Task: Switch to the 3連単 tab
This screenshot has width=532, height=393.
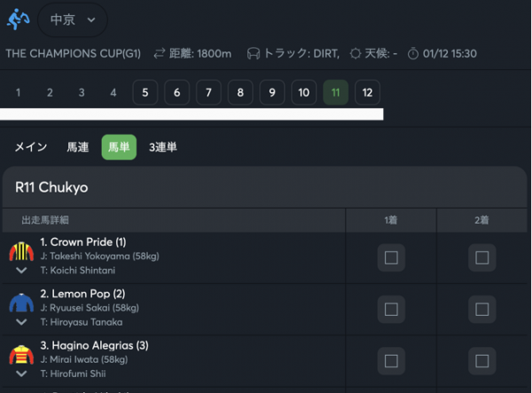Action: click(x=163, y=147)
